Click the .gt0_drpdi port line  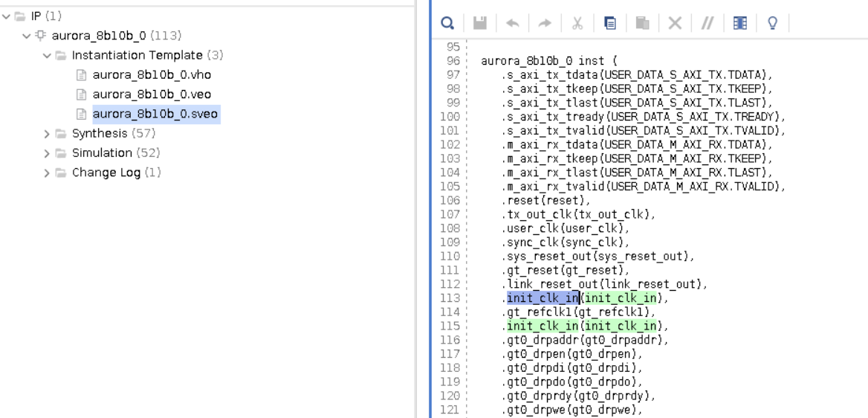[x=572, y=368]
